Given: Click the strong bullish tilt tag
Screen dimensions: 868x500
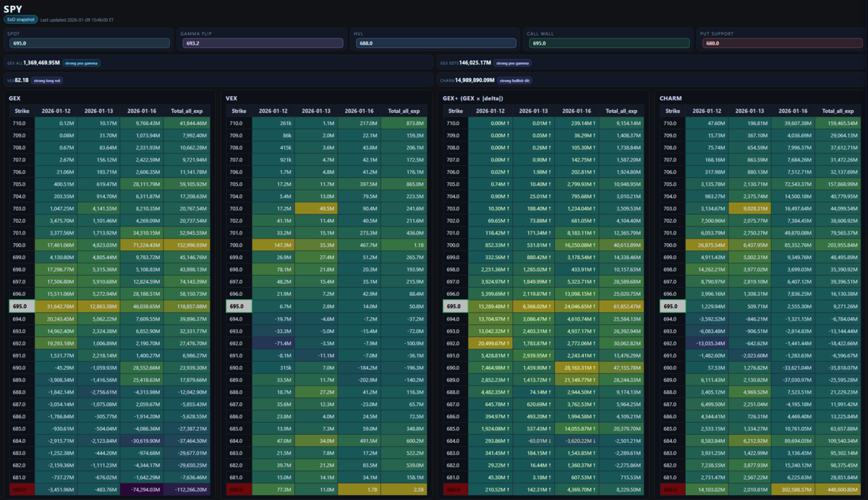Looking at the screenshot, I should [x=515, y=80].
